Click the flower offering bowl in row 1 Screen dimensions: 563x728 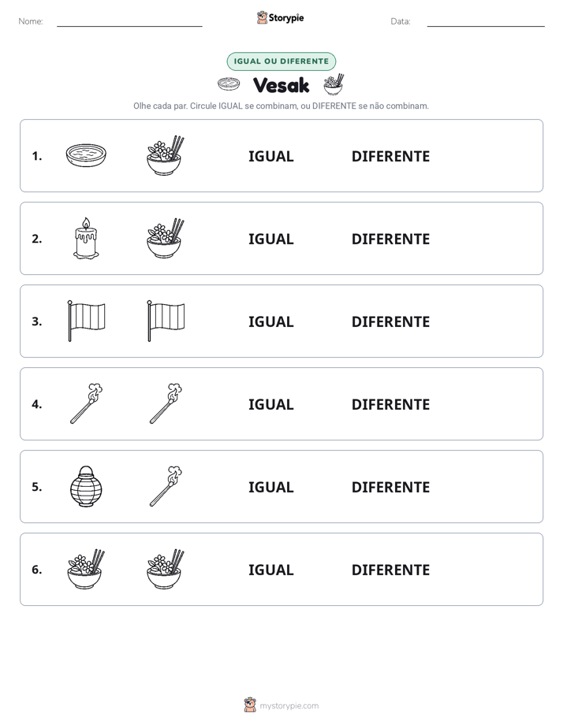click(x=165, y=155)
